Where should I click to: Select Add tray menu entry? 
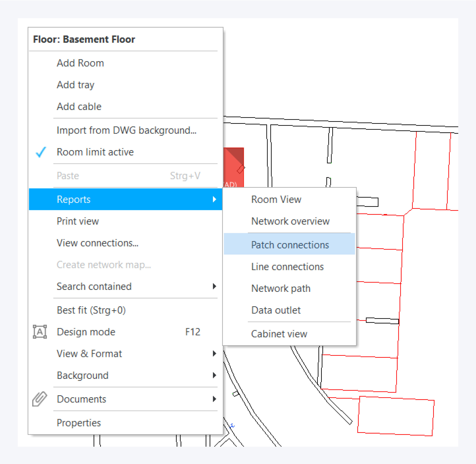pyautogui.click(x=75, y=85)
